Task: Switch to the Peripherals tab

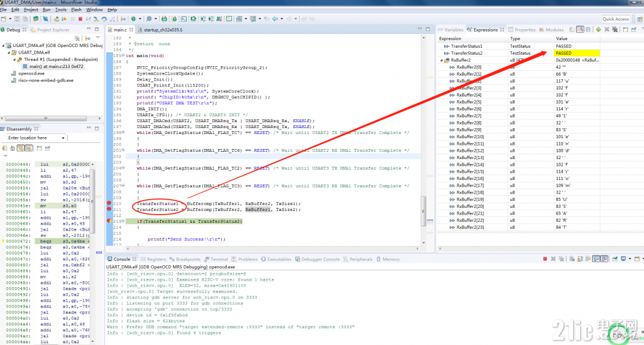Action: (358, 259)
